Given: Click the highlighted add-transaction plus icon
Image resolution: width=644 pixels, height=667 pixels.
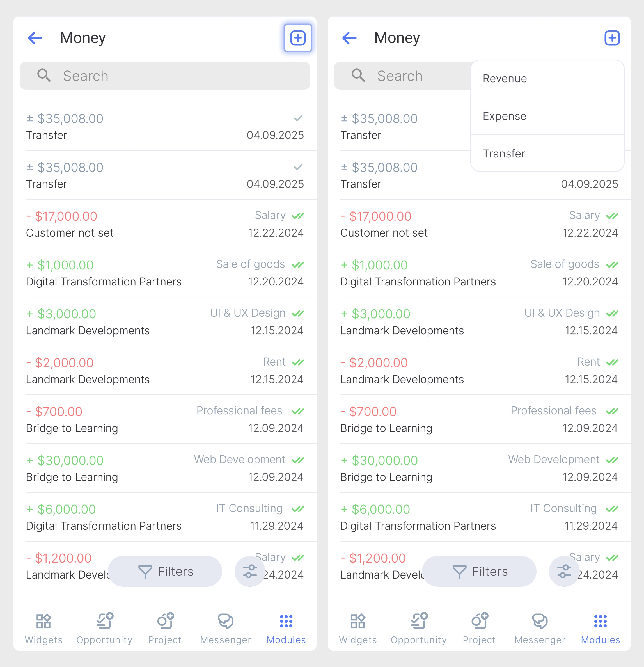Looking at the screenshot, I should [x=298, y=38].
